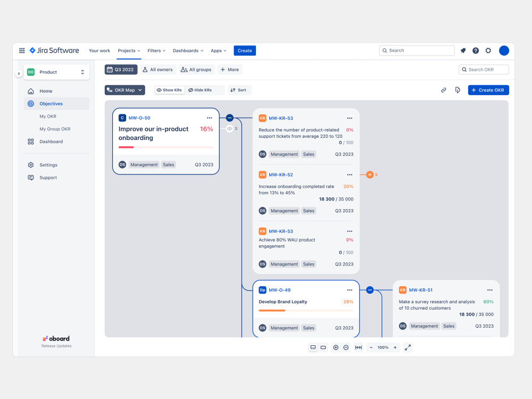Click the zoom-in magnifier plus icon
Screen dimensions: 532x399
[x=336, y=347]
